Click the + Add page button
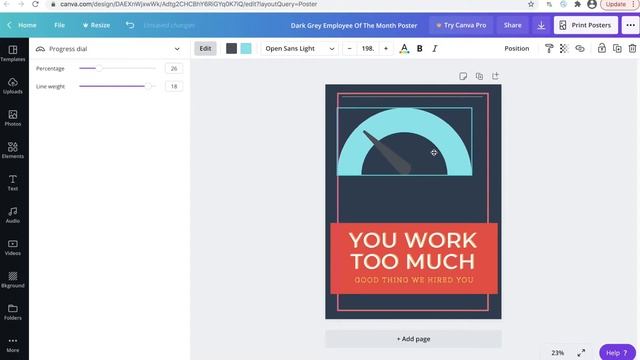 [413, 339]
